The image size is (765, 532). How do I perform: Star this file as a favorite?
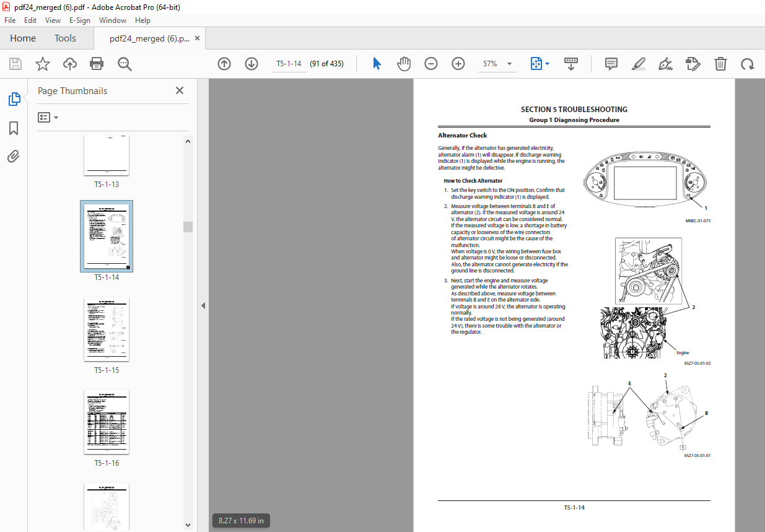[x=42, y=64]
